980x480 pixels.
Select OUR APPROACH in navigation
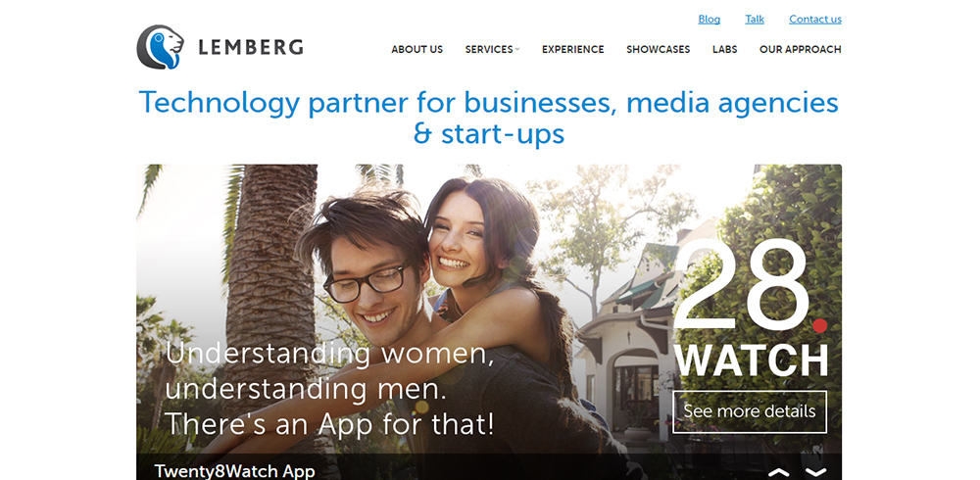[x=800, y=49]
